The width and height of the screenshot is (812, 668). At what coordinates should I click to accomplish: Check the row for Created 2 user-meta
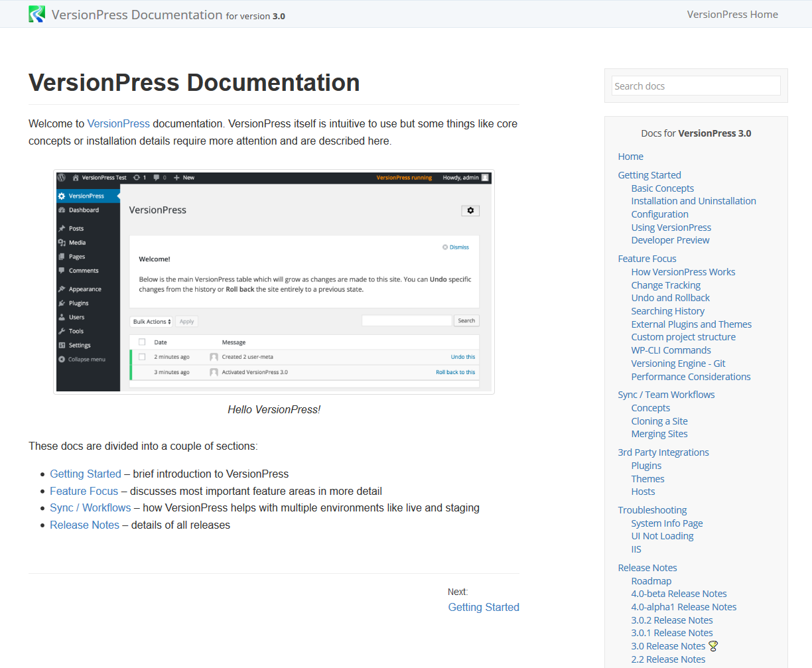click(142, 358)
